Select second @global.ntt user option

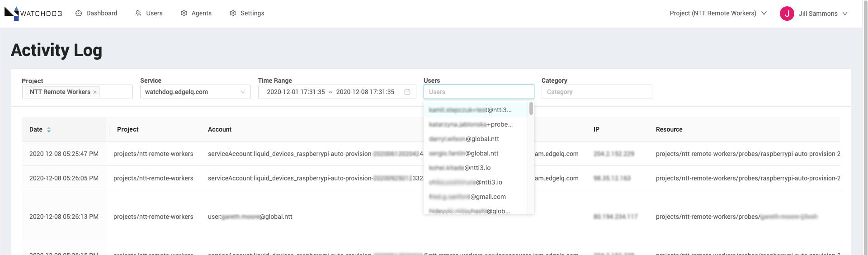click(476, 153)
